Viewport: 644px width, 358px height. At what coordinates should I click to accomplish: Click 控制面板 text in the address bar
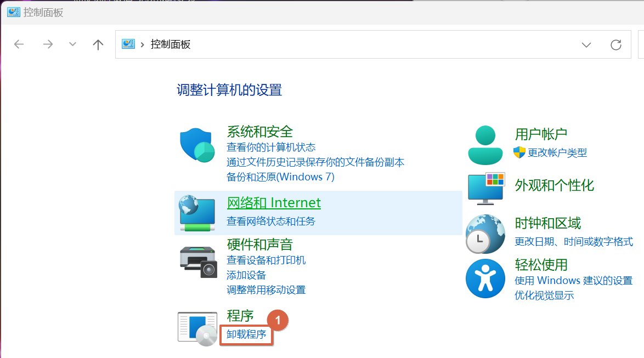click(x=171, y=45)
